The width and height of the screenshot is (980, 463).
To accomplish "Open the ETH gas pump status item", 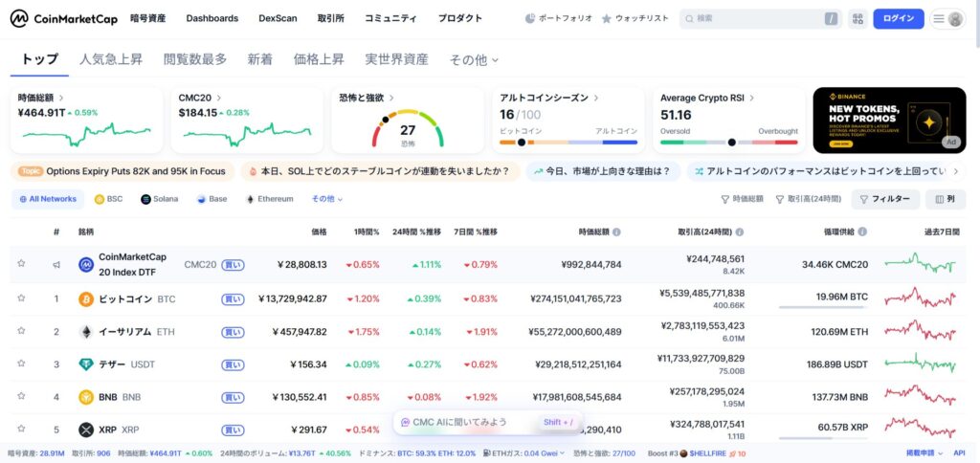I will [524, 453].
